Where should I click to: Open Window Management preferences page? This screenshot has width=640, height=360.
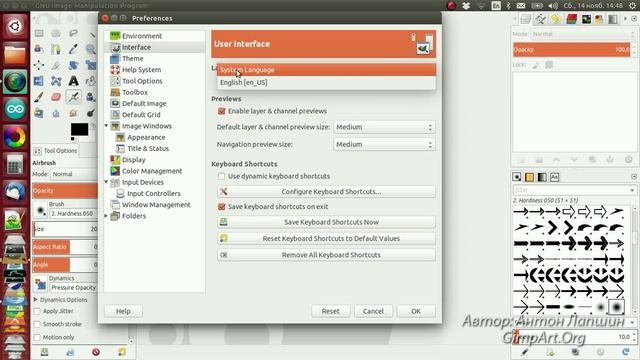(155, 205)
